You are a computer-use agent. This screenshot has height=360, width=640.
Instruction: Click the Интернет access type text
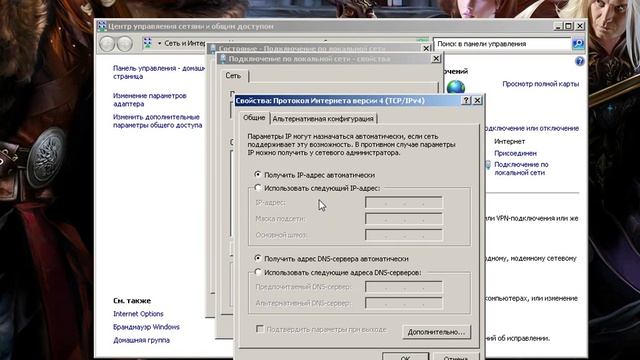(509, 141)
